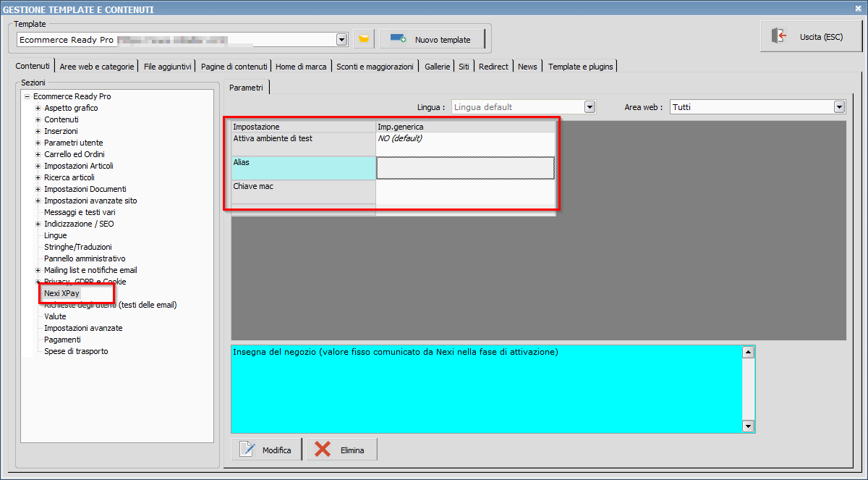Image resolution: width=868 pixels, height=480 pixels.
Task: Expand the Aspetto grafico tree node
Action: click(38, 108)
